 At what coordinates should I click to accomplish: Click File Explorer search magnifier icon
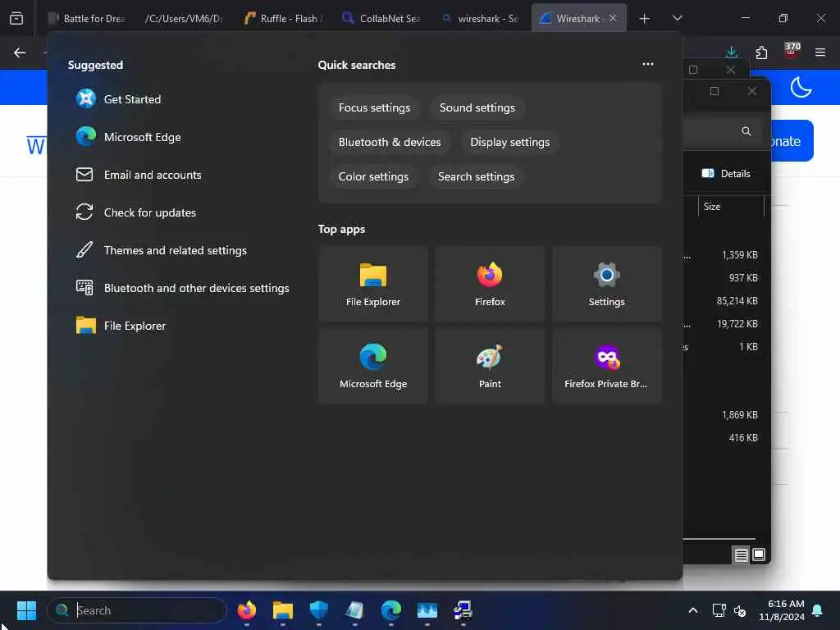(x=746, y=131)
